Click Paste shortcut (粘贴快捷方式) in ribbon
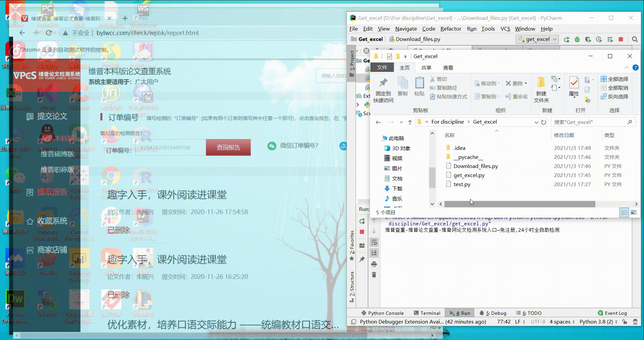This screenshot has width=644, height=340. pos(448,96)
